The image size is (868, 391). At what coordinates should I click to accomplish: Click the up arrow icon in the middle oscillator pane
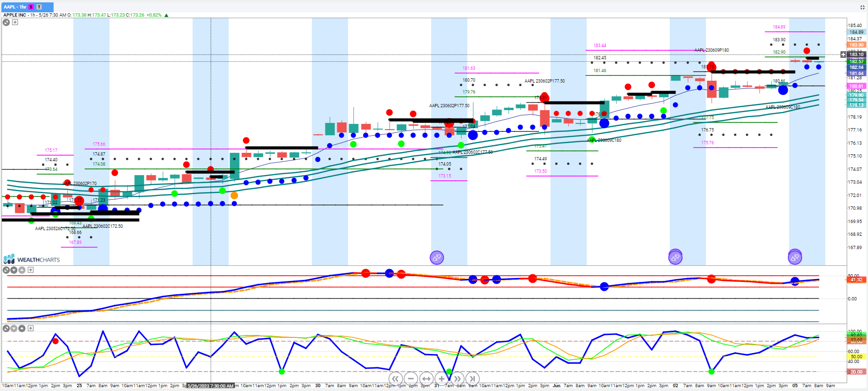pos(21,270)
